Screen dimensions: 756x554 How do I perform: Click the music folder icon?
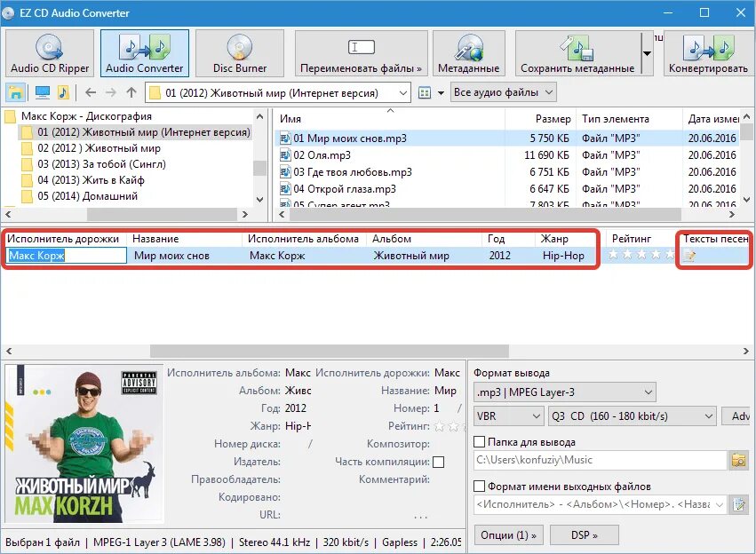click(x=63, y=92)
